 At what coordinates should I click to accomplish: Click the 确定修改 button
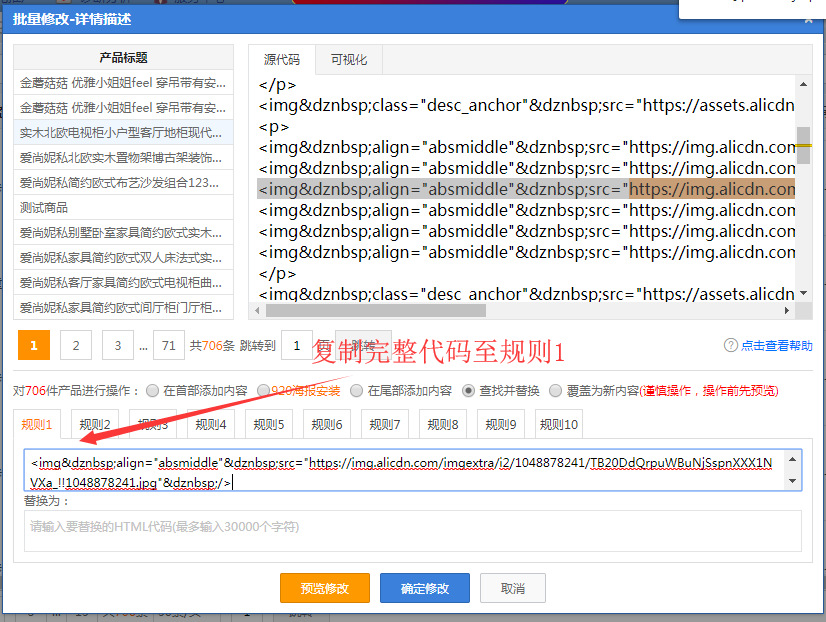point(425,588)
